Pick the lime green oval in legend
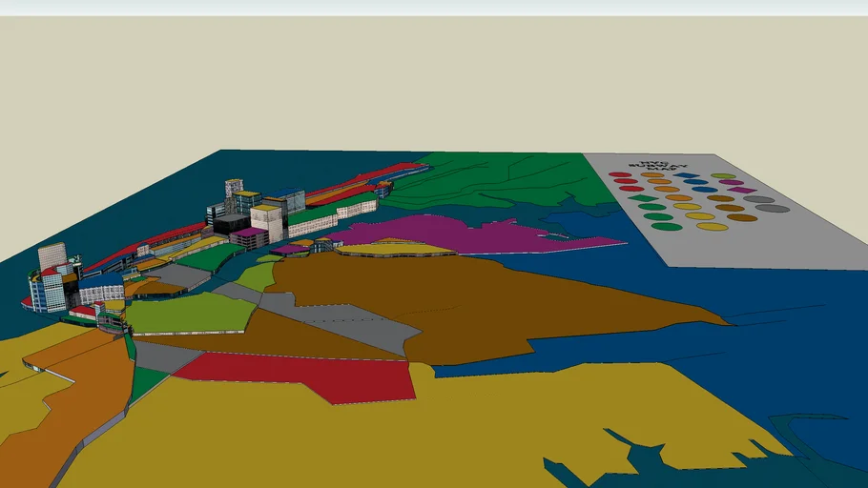This screenshot has width=868, height=488. 723,175
